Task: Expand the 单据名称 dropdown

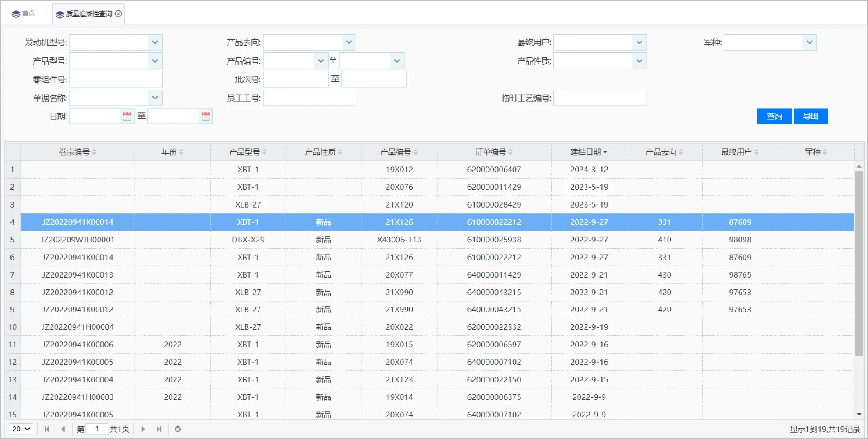Action: point(155,98)
